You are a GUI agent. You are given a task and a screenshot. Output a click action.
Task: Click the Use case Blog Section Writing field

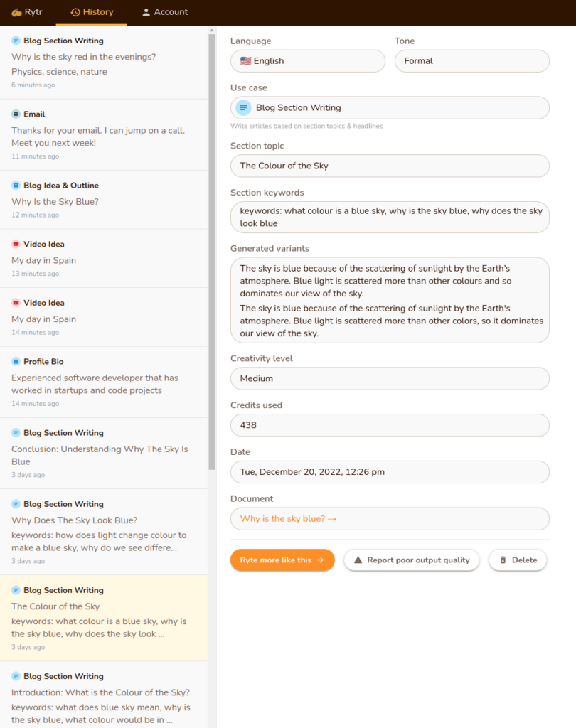(x=390, y=108)
